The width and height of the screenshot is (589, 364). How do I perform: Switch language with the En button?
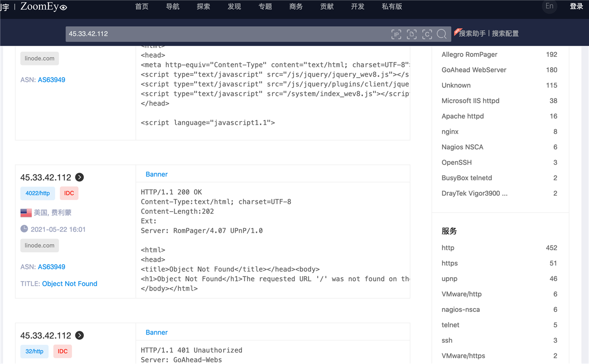[549, 6]
